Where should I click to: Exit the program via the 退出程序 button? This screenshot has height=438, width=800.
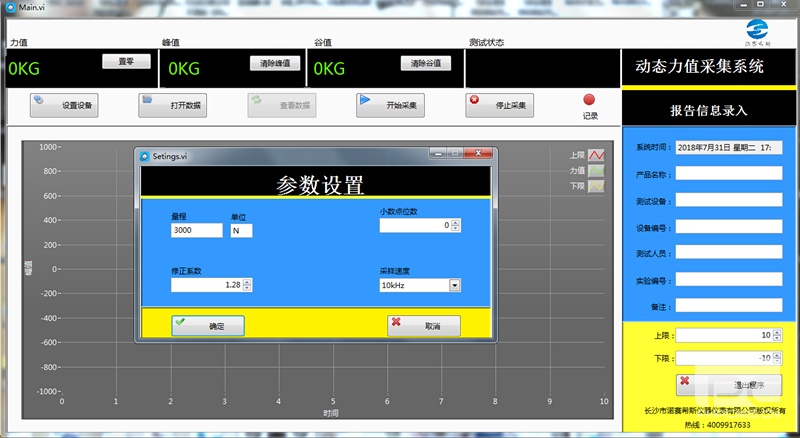729,384
